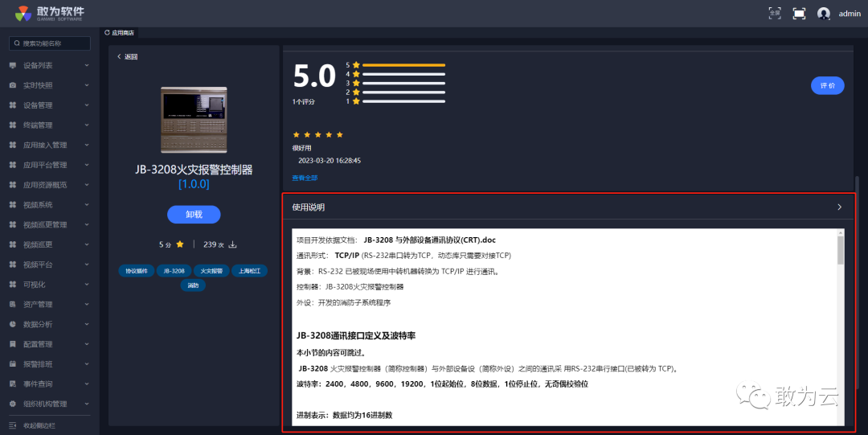Click the 收起侧边栏 label
This screenshot has width=868, height=435.
[x=39, y=425]
